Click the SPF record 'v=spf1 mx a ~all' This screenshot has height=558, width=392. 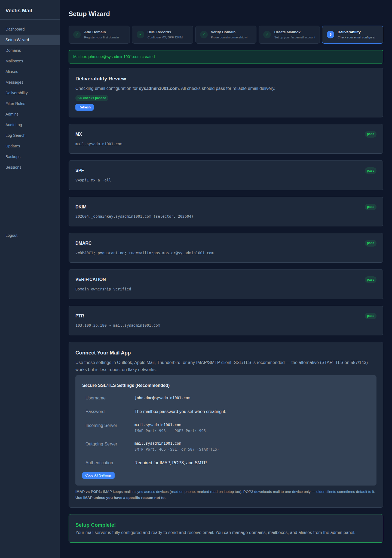click(93, 180)
